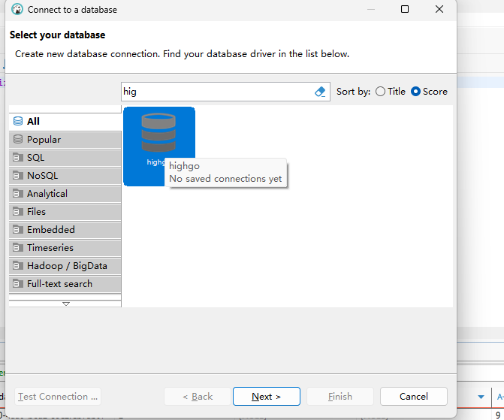Image resolution: width=504 pixels, height=420 pixels.
Task: Select the All category
Action: point(65,122)
